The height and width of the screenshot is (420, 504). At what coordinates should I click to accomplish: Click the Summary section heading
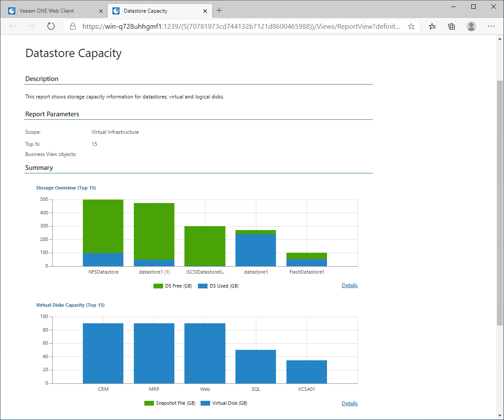point(39,168)
